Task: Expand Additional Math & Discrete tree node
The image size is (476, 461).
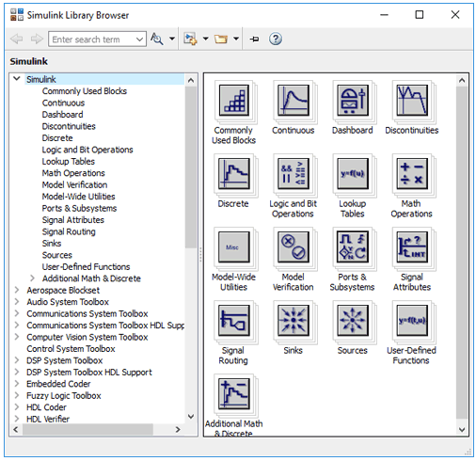Action: tap(32, 278)
